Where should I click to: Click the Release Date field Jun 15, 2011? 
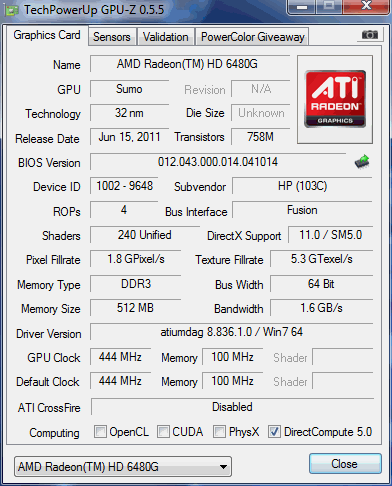pyautogui.click(x=129, y=137)
